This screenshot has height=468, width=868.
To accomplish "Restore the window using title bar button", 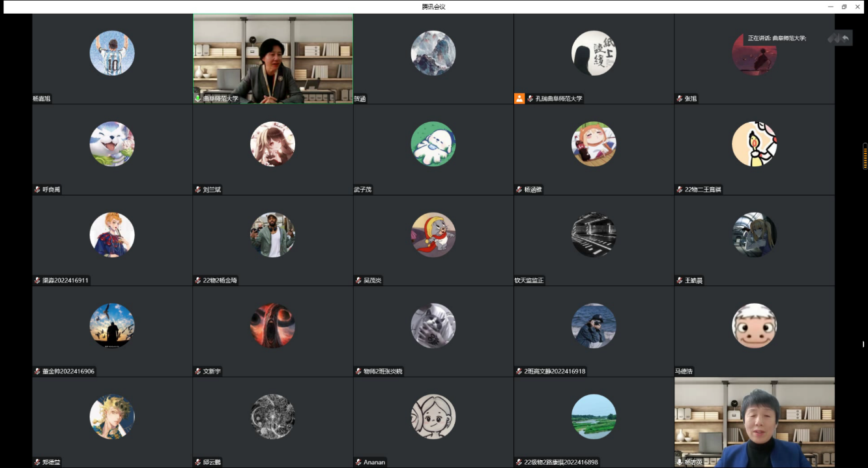I will coord(844,7).
